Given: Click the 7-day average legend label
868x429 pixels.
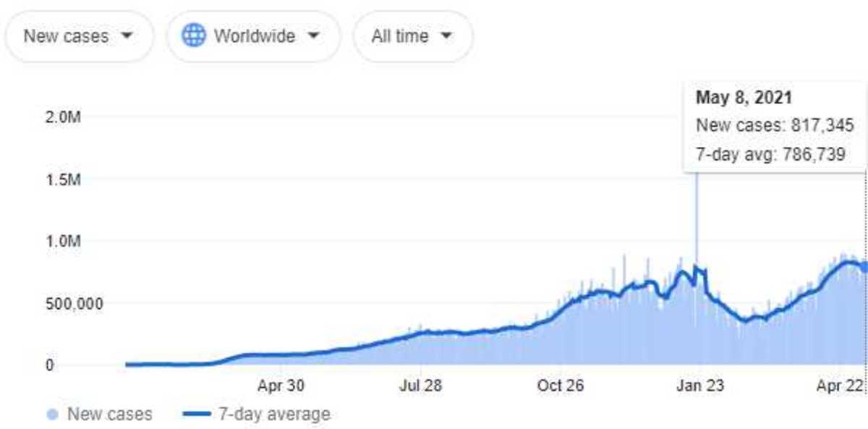Looking at the screenshot, I should pyautogui.click(x=273, y=415).
